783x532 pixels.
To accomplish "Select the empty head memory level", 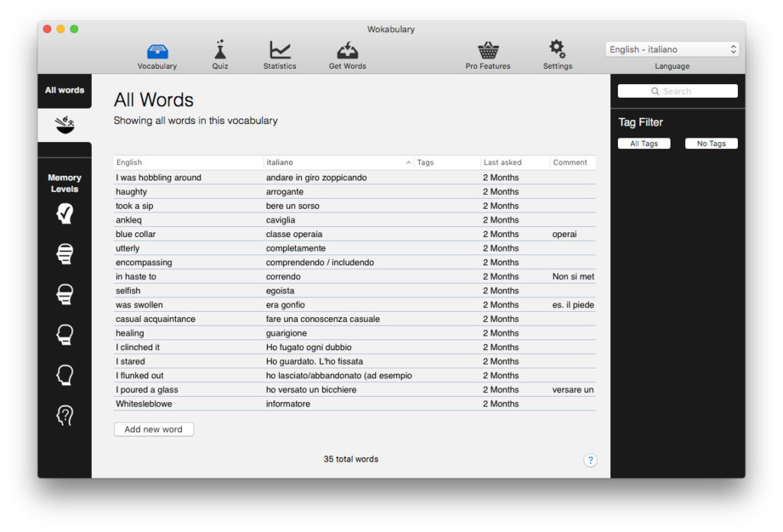I will [65, 375].
